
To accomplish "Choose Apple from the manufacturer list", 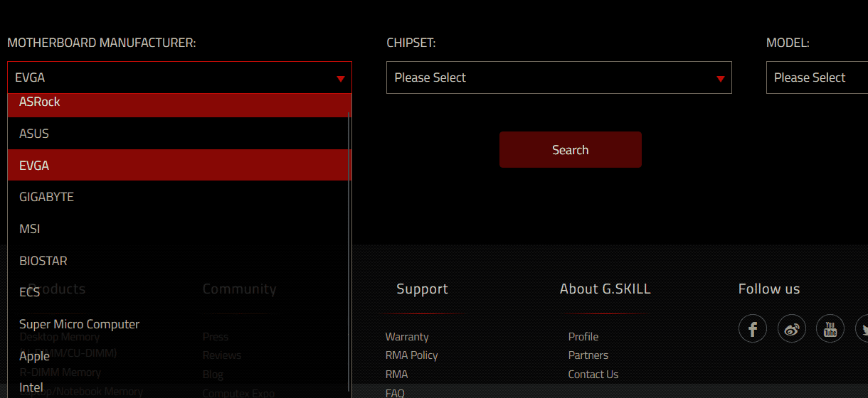I will [179, 356].
